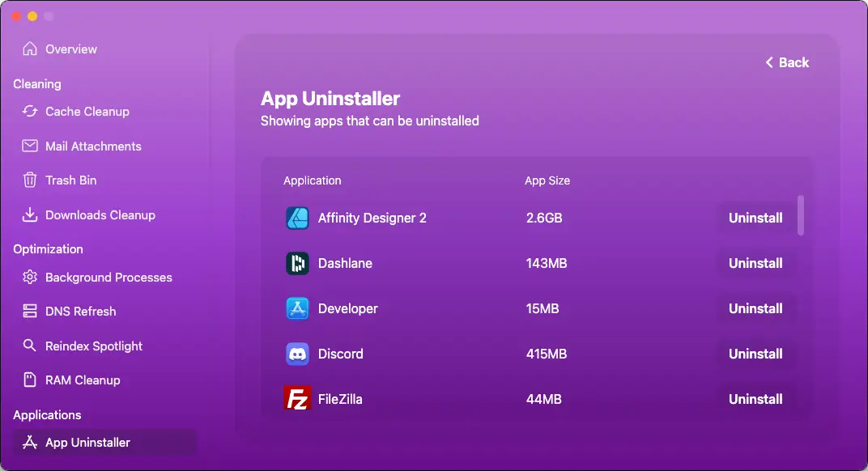Click the Dashlane app icon
The image size is (868, 471).
[x=297, y=263]
